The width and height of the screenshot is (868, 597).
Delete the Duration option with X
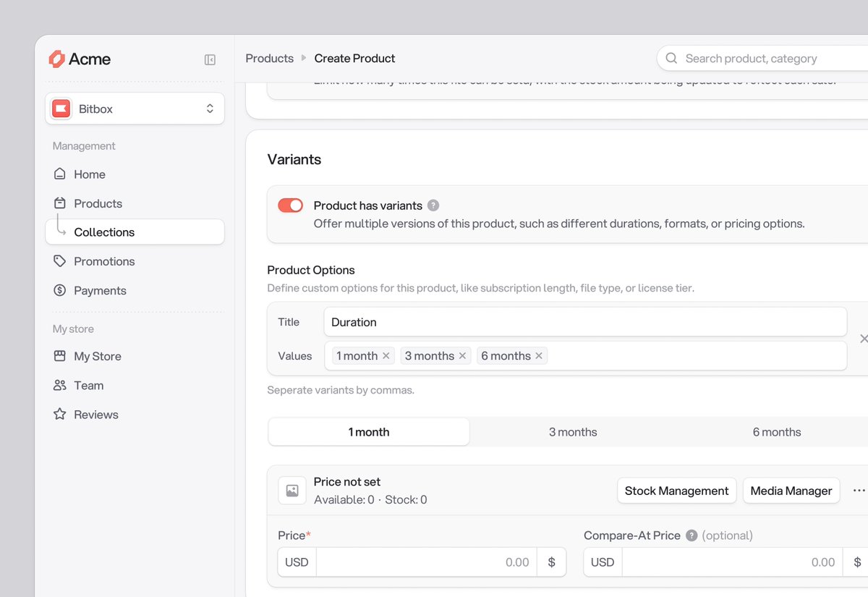point(863,339)
